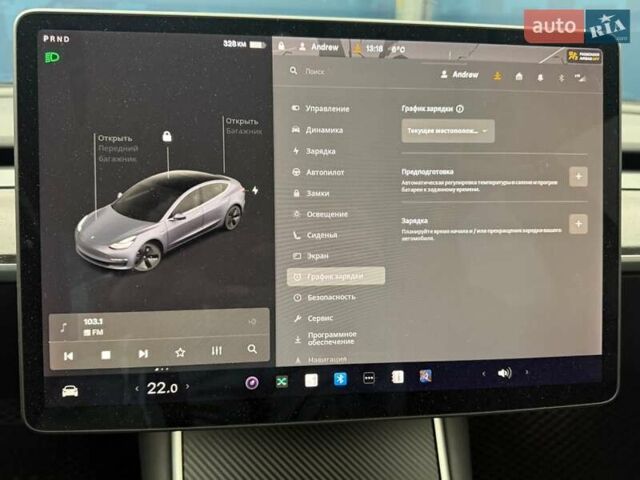640x480 pixels.
Task: Open the three-dots all apps launcher
Action: coord(368,378)
